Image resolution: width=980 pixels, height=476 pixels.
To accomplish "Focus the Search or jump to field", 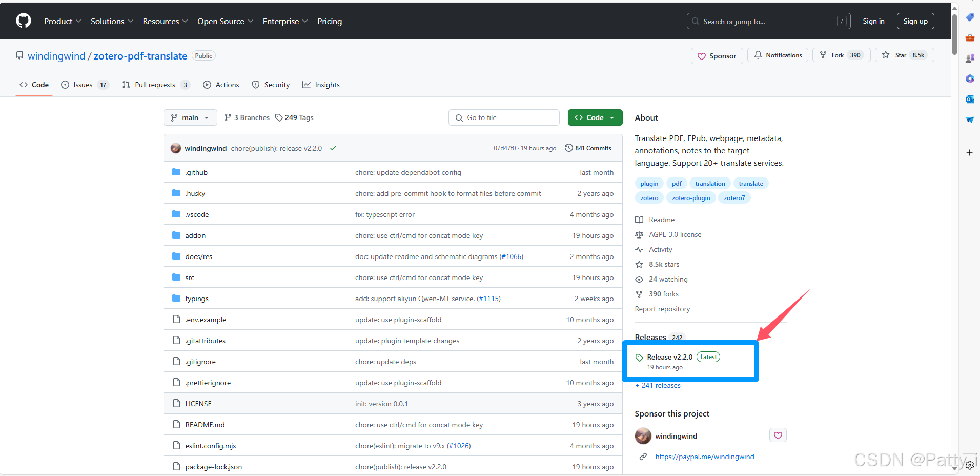I will (768, 21).
